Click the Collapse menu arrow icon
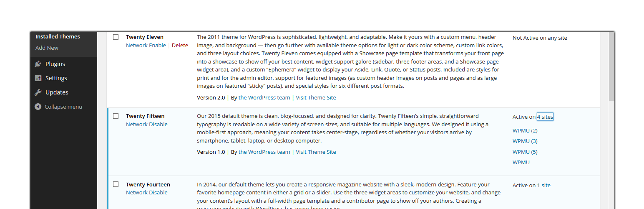644x209 pixels. point(38,107)
